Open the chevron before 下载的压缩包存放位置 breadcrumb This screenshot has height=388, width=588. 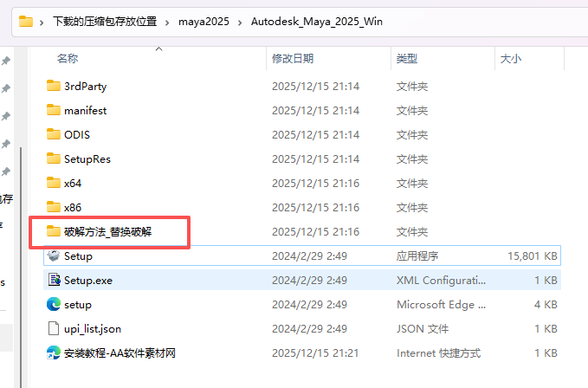coord(43,21)
